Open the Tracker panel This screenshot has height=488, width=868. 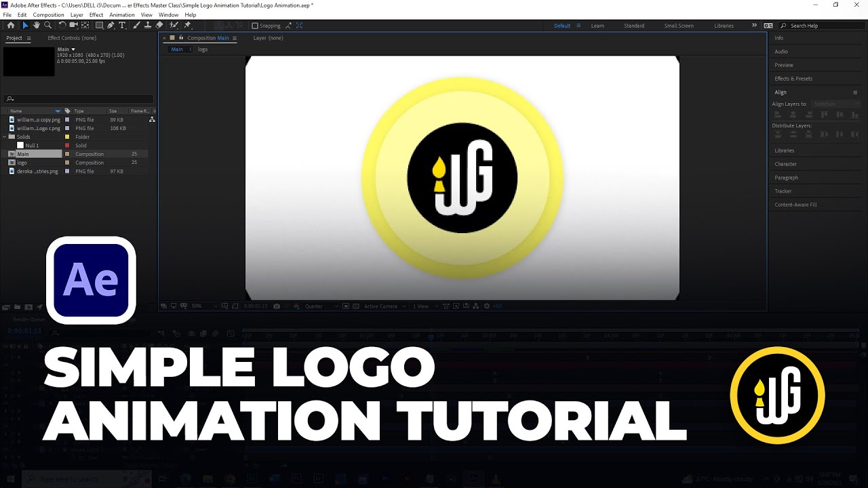click(783, 191)
